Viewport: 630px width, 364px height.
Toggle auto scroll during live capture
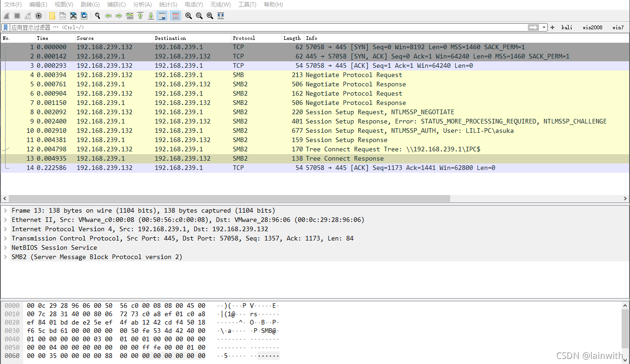pyautogui.click(x=162, y=16)
